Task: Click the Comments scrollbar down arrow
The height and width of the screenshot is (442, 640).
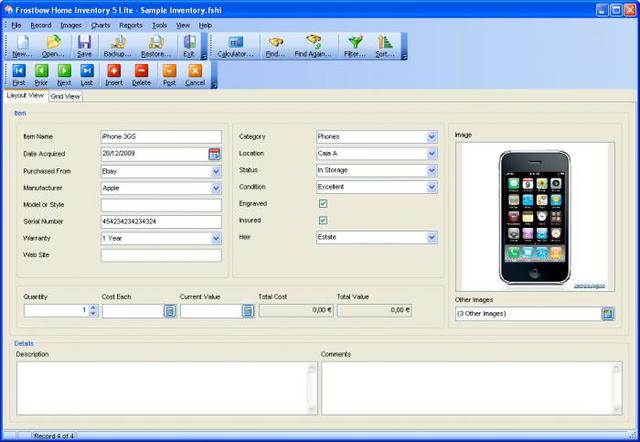Action: (616, 409)
